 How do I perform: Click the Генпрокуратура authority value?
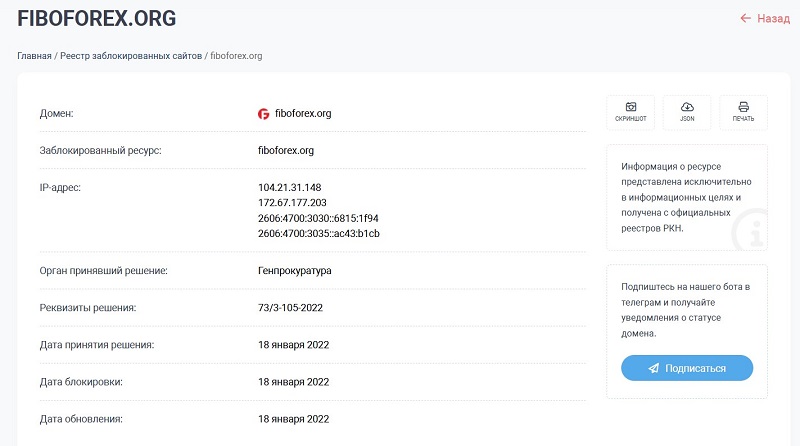294,271
